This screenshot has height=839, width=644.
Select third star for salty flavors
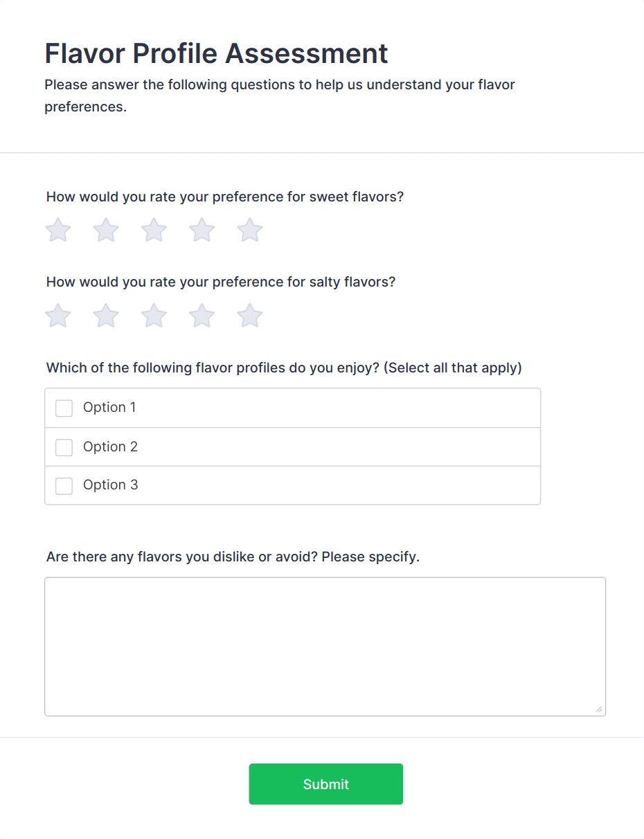(x=154, y=316)
